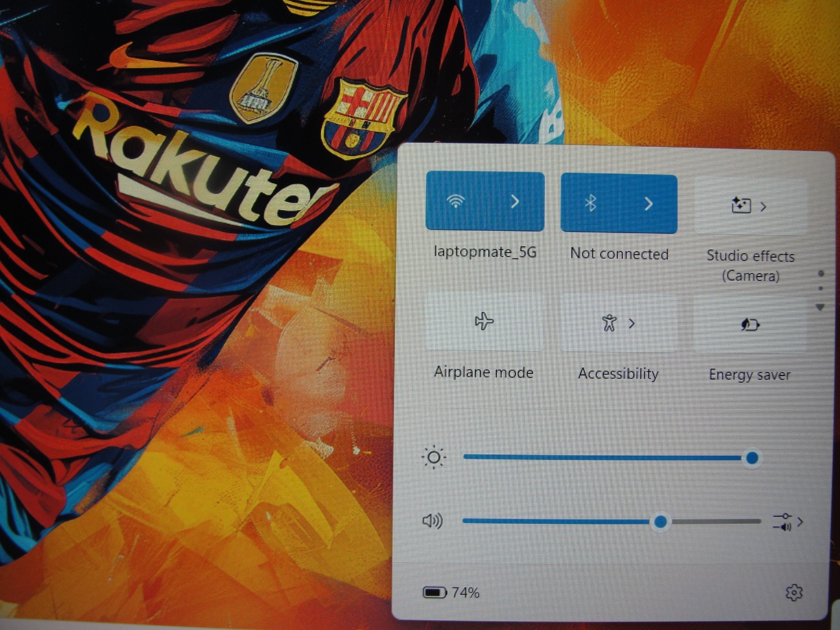Mute audio with the speaker icon
840x630 pixels.
click(432, 521)
